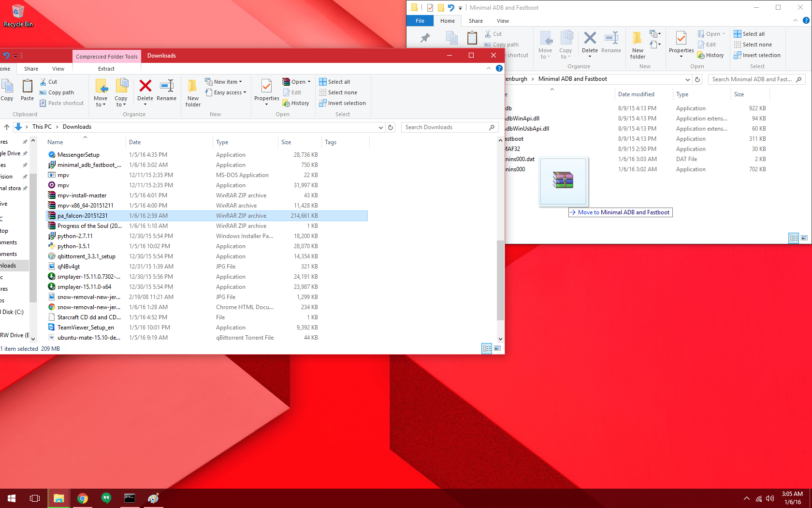
Task: Click History in Downloads ribbon
Action: tap(295, 103)
